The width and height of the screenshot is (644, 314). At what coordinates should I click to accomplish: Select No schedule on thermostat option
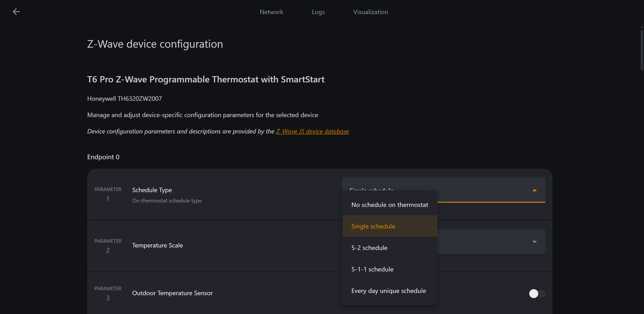(389, 204)
